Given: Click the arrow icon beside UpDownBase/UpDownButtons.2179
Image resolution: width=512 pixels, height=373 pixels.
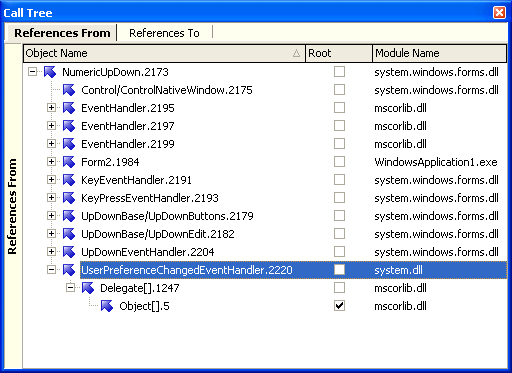Looking at the screenshot, I should click(x=69, y=216).
